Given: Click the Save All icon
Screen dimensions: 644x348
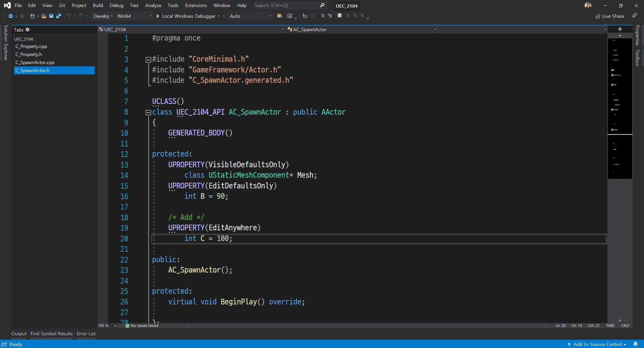Looking at the screenshot, I should point(59,16).
